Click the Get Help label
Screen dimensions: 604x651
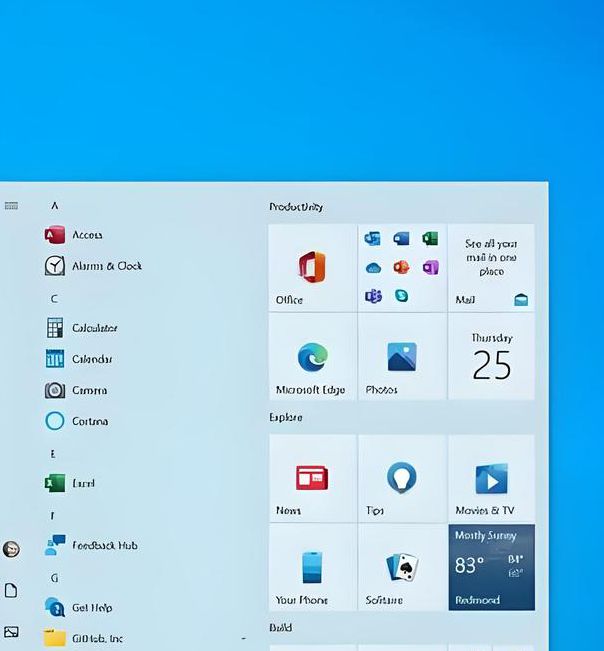[92, 607]
